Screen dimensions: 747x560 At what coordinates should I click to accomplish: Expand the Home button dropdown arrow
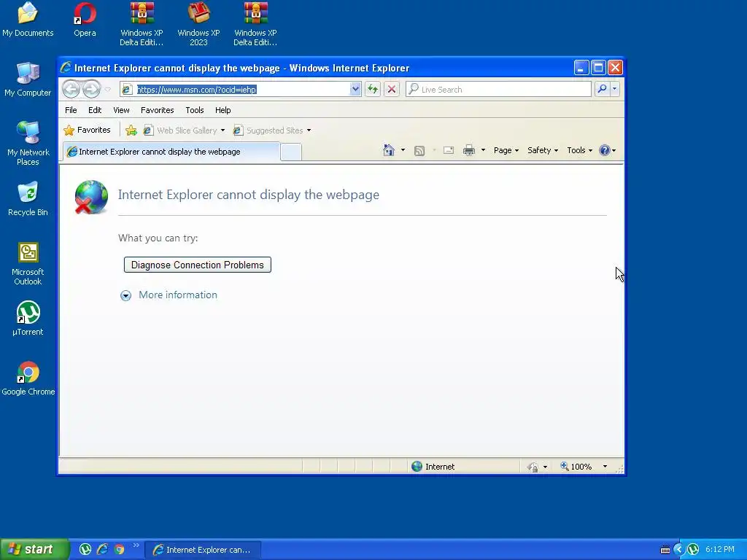403,150
